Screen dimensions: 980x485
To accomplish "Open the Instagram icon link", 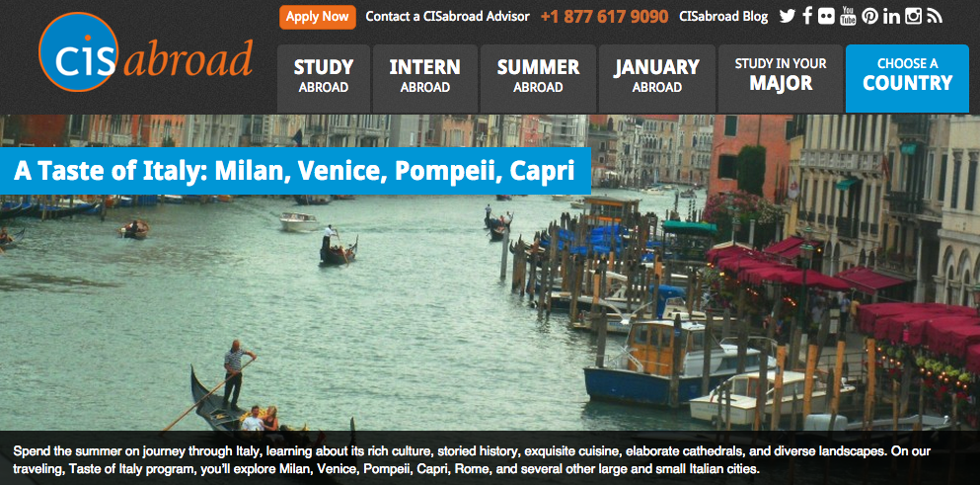I will 913,16.
